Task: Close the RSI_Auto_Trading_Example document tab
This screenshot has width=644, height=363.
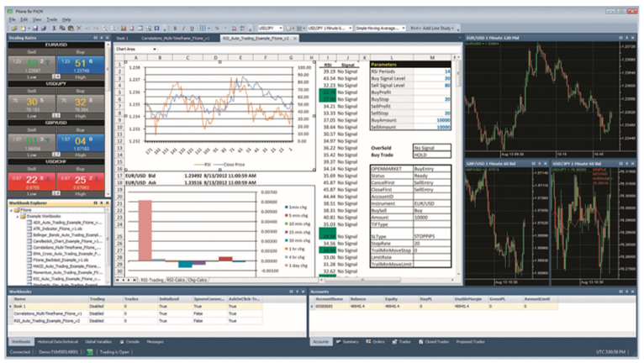Action: 295,38
